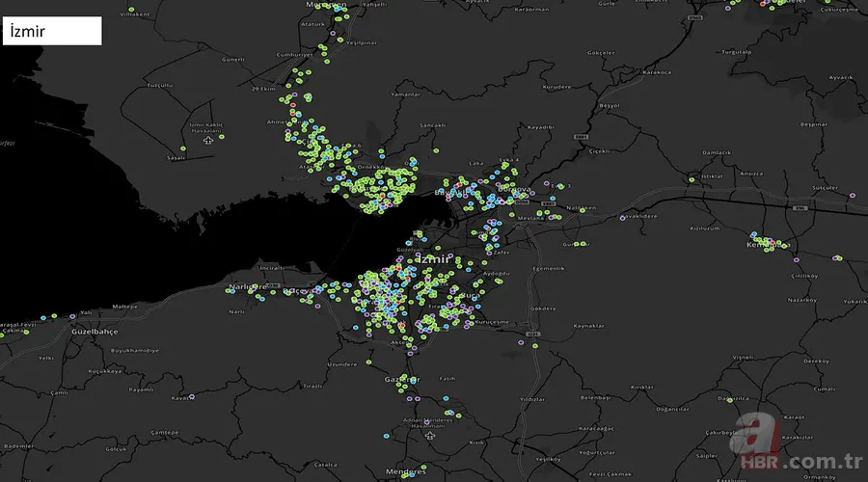This screenshot has height=482, width=868.
Task: Click the Dereköy village label
Action: point(817,361)
